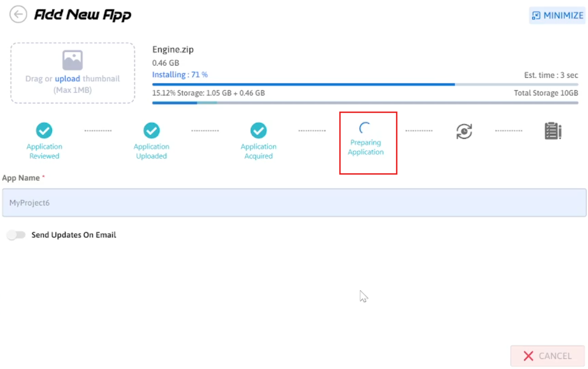Select the Application Reviewed checkmark step

point(44,131)
